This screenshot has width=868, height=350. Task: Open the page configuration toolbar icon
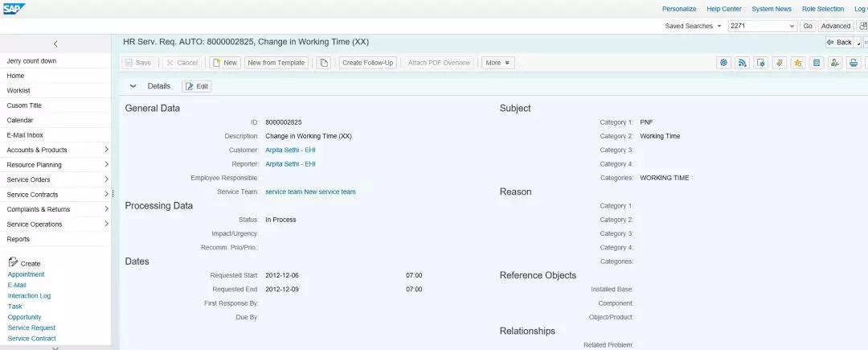pos(761,63)
